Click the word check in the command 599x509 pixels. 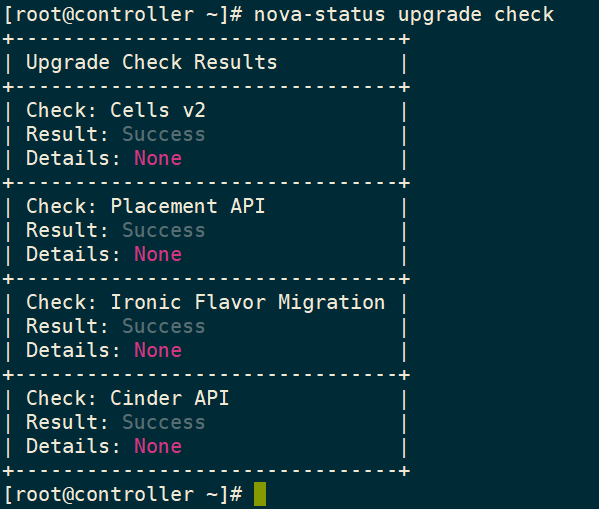(x=524, y=15)
